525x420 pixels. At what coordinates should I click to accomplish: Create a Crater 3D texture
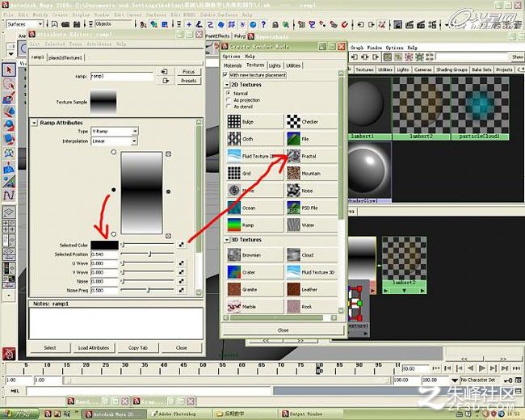click(254, 272)
